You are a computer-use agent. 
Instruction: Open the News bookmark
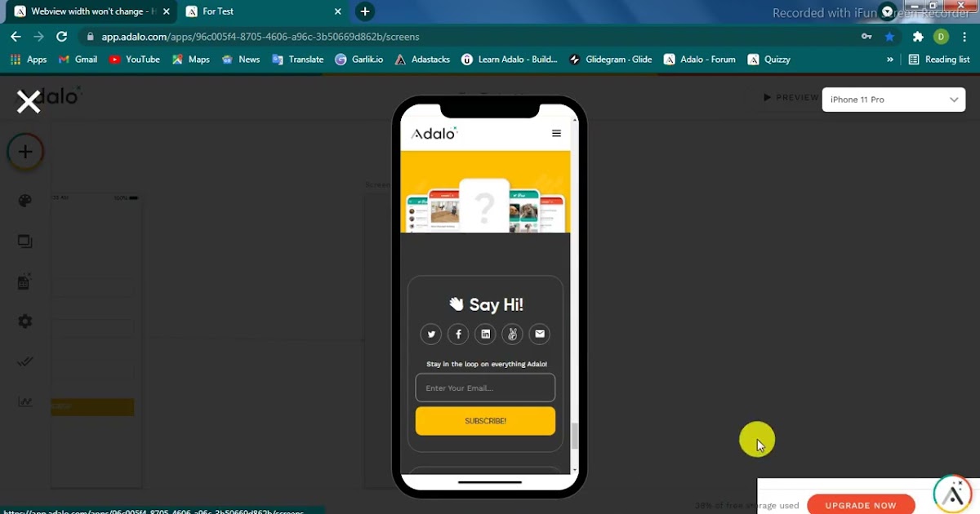(241, 60)
